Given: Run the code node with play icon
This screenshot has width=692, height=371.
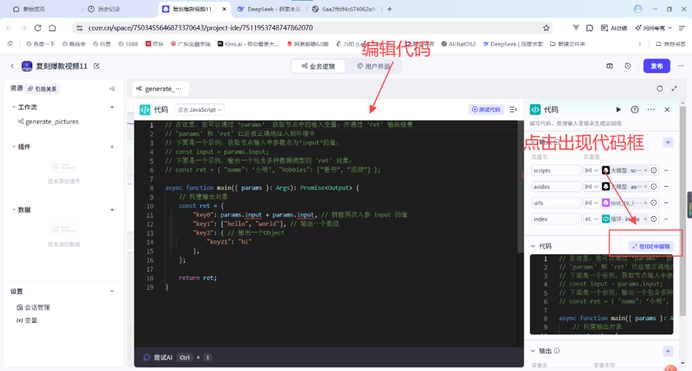Looking at the screenshot, I should click(x=618, y=109).
